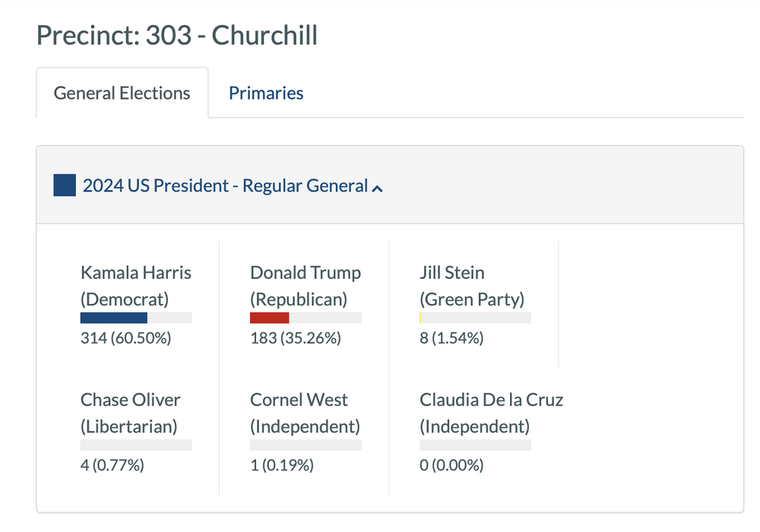Collapse the 2024 US President section chevron
The image size is (760, 532).
(x=377, y=188)
